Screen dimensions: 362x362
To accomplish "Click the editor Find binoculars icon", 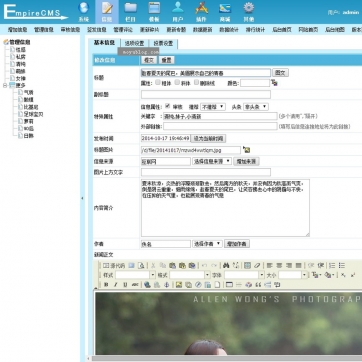I will pos(226,266).
